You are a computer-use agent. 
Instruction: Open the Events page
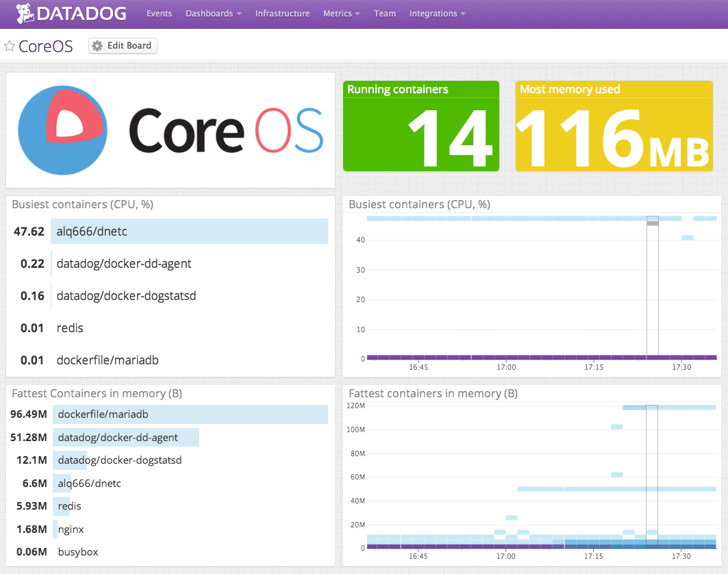click(159, 13)
